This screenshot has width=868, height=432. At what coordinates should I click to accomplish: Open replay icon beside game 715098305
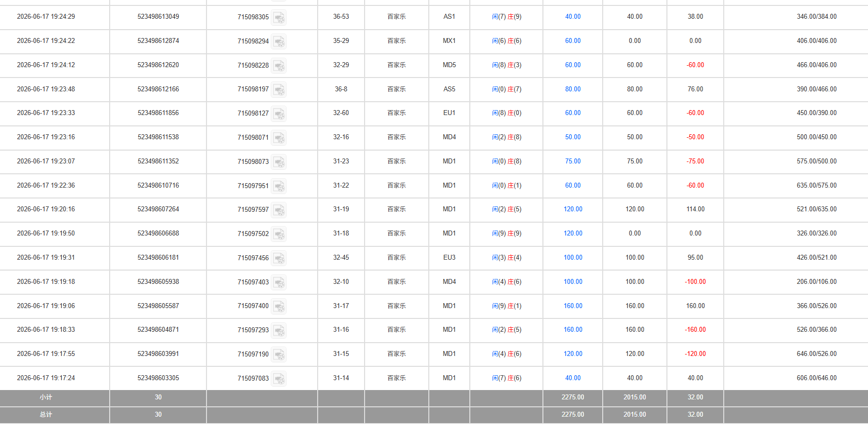coord(279,18)
